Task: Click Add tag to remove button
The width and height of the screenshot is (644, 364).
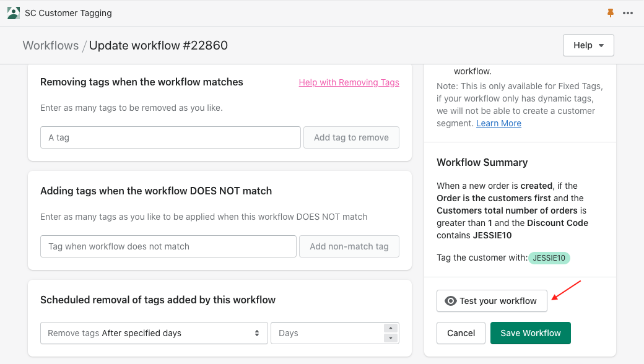Action: pos(351,137)
